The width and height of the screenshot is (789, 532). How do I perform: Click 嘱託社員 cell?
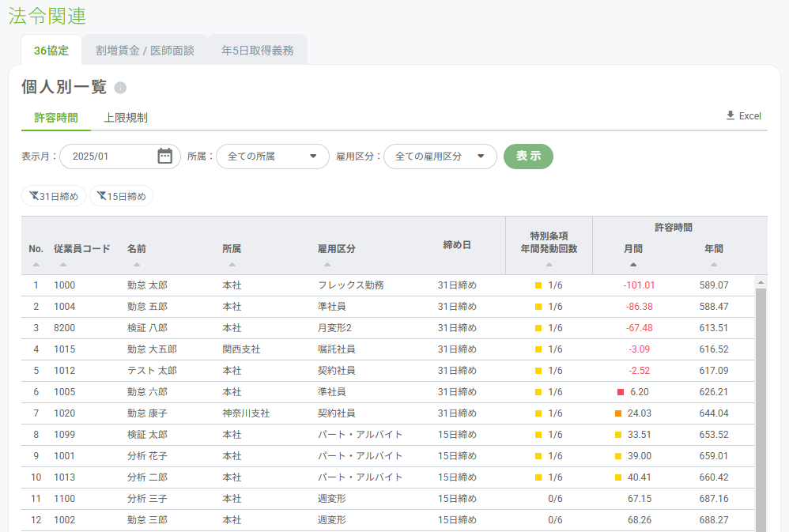click(337, 349)
